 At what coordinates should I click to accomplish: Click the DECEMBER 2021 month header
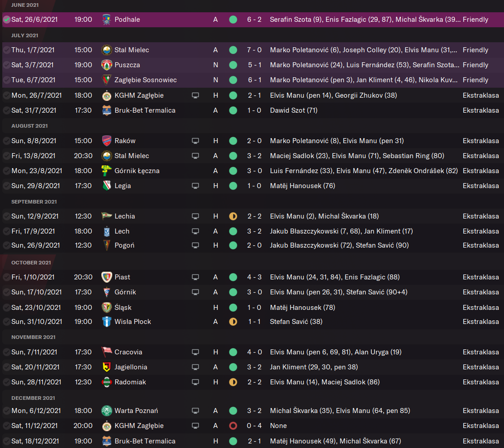click(x=33, y=398)
